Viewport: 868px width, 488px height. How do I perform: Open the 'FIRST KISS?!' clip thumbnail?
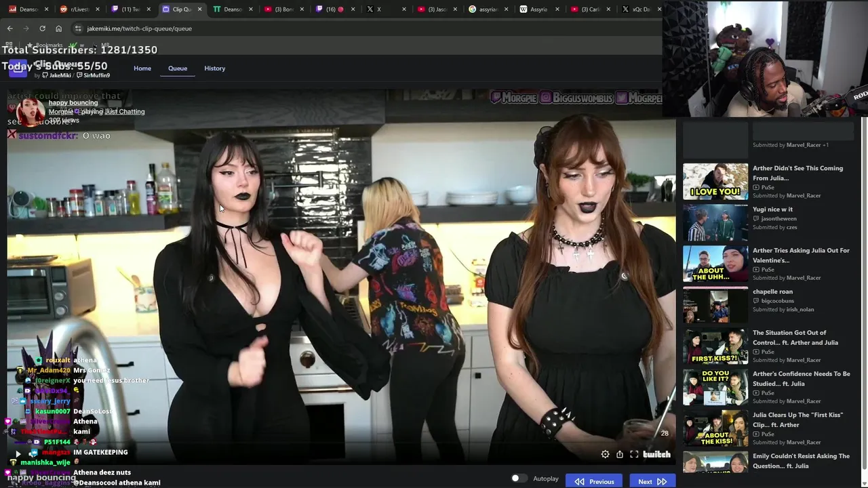coord(715,346)
